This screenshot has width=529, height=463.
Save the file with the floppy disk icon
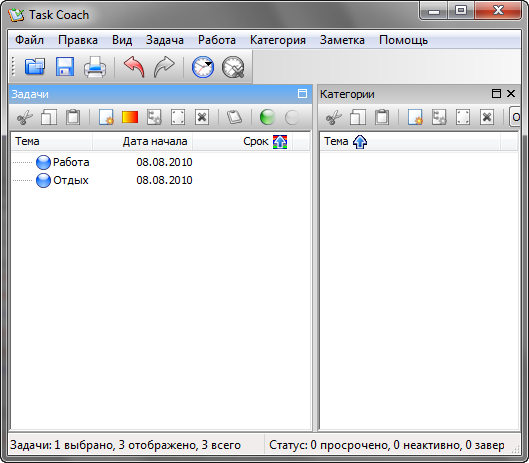65,66
